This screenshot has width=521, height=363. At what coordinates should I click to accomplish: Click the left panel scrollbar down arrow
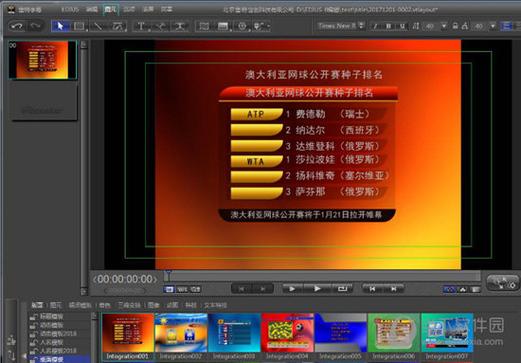(x=84, y=291)
